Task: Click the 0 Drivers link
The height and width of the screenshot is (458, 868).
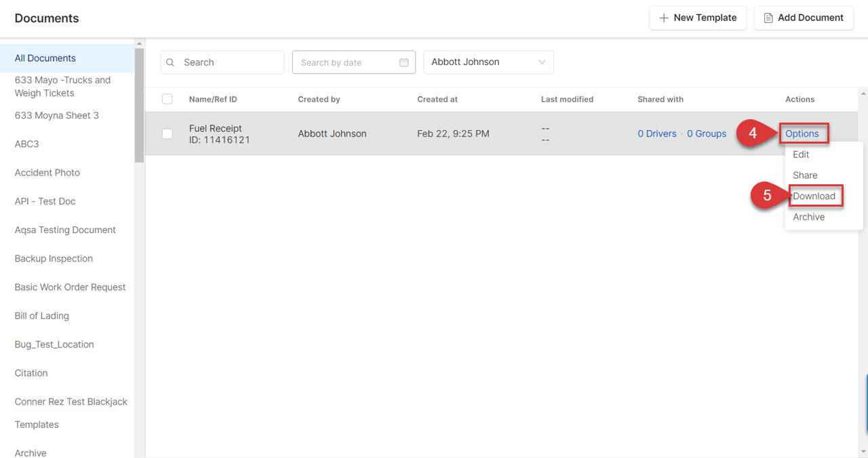Action: pyautogui.click(x=656, y=133)
